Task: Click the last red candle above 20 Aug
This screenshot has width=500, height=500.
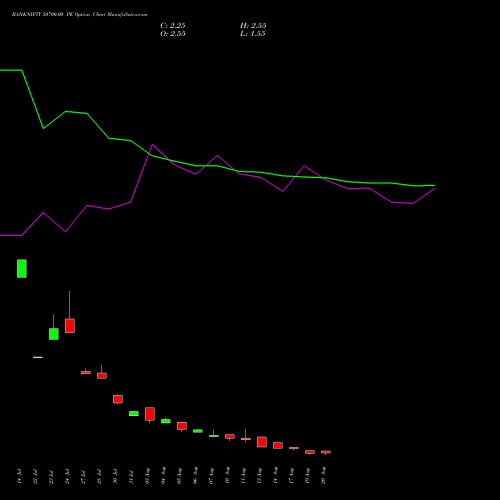Action: [x=326, y=452]
